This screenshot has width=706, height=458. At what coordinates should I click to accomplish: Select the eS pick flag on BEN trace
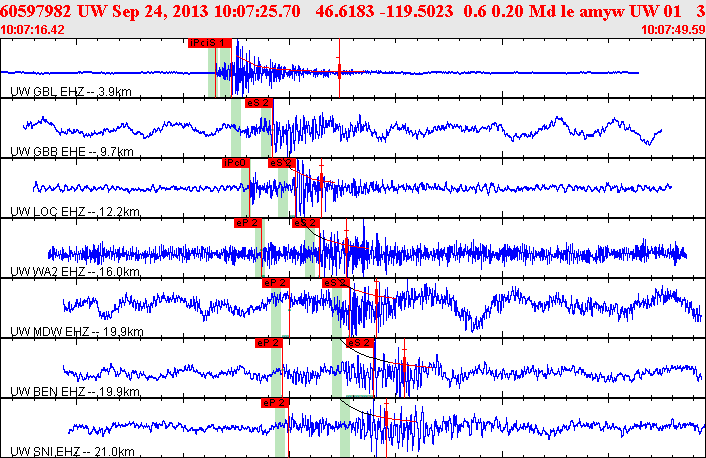click(358, 343)
